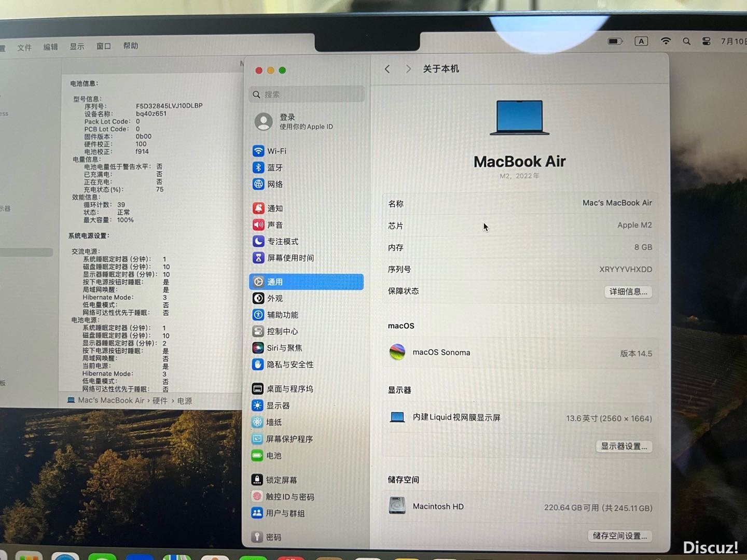Click the name value Mac's MacBook Air

(x=617, y=203)
